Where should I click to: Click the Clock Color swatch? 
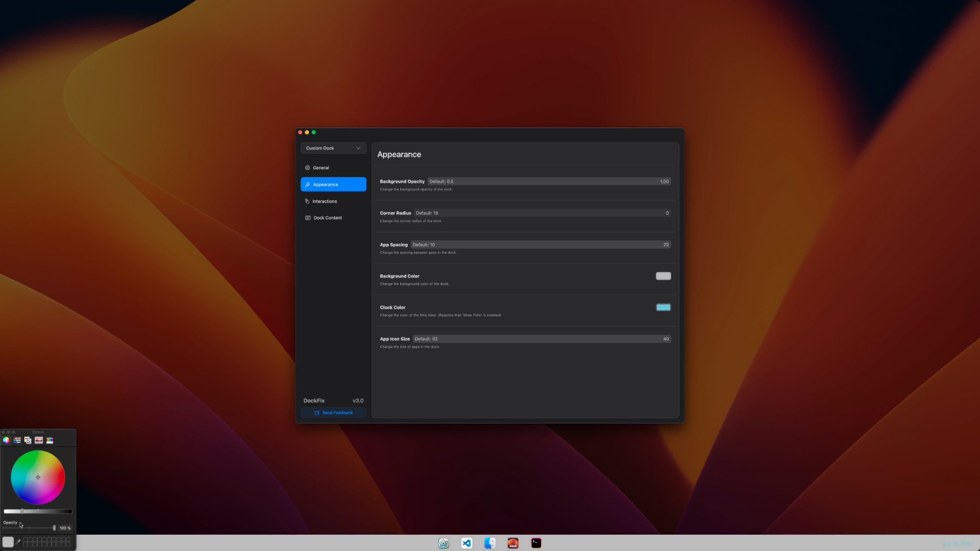[x=663, y=308]
